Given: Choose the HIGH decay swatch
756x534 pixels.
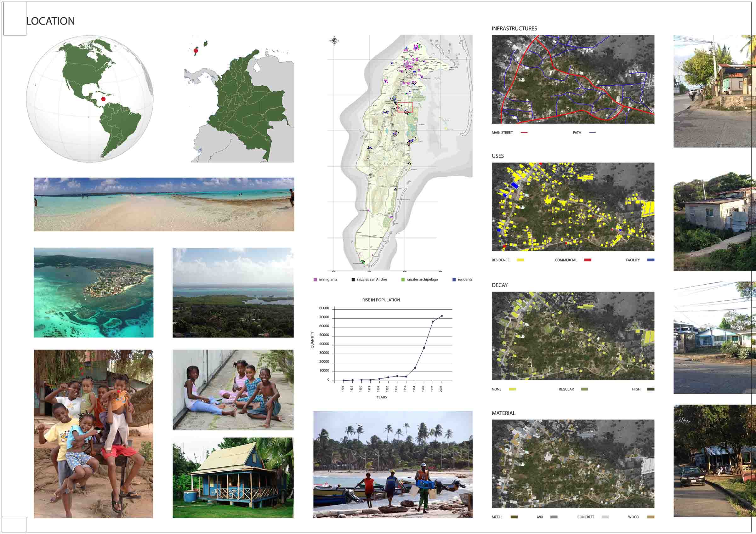Looking at the screenshot, I should point(651,389).
